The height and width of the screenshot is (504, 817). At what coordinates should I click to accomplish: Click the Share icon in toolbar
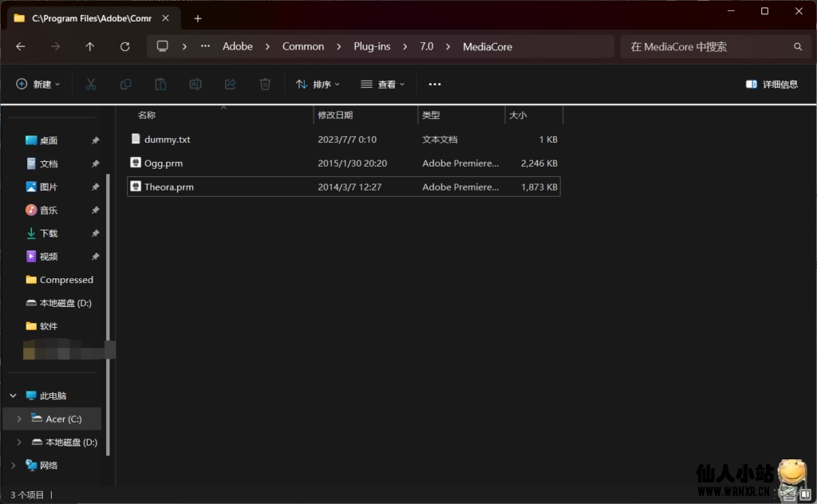tap(231, 84)
